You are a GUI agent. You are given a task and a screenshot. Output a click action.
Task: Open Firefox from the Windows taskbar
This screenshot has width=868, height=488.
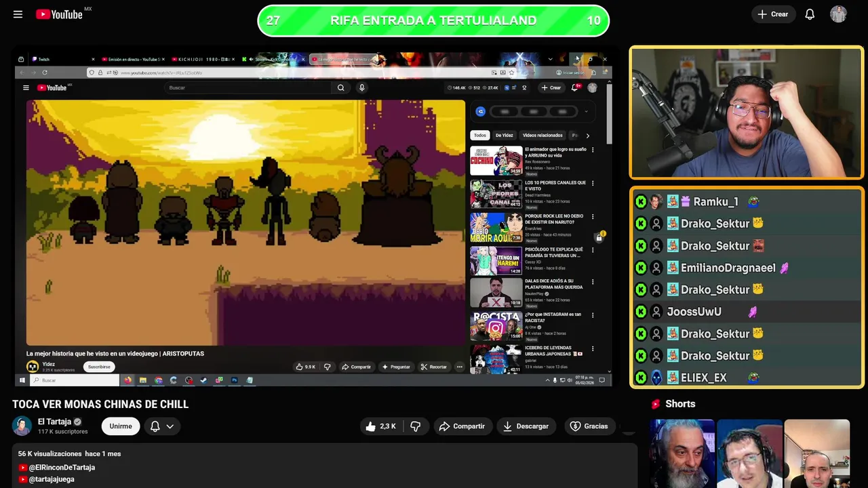coord(127,380)
